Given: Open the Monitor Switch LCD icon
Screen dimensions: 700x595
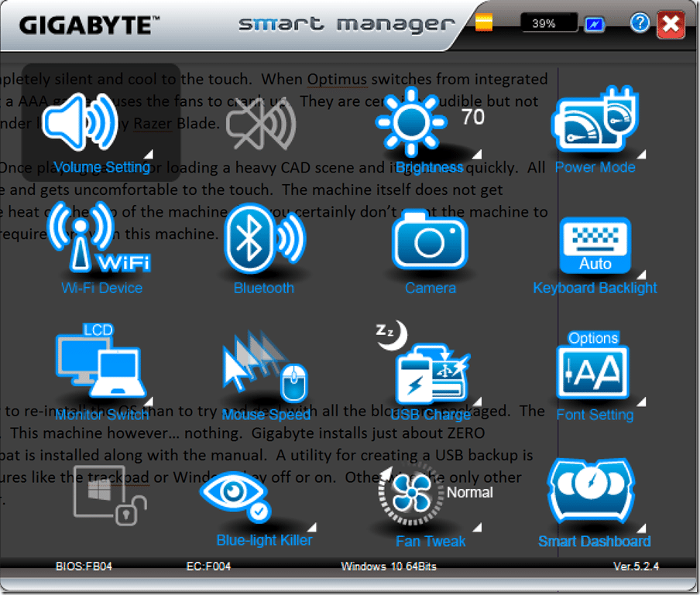Looking at the screenshot, I should 101,361.
